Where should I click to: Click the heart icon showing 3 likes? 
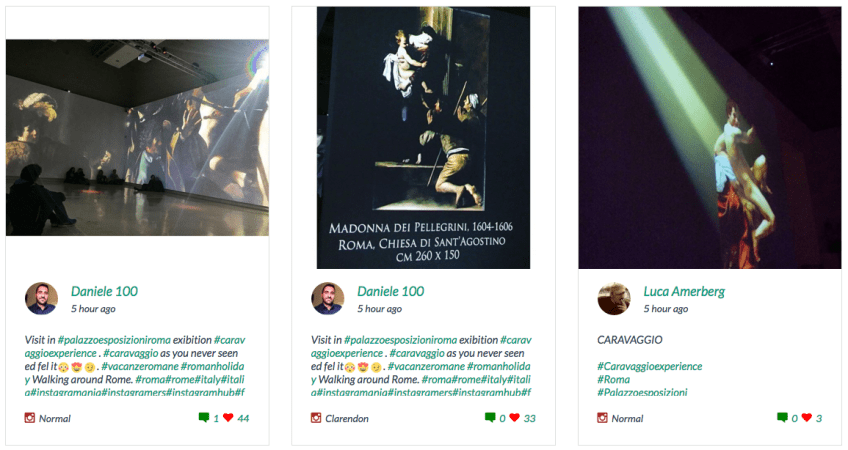807,418
